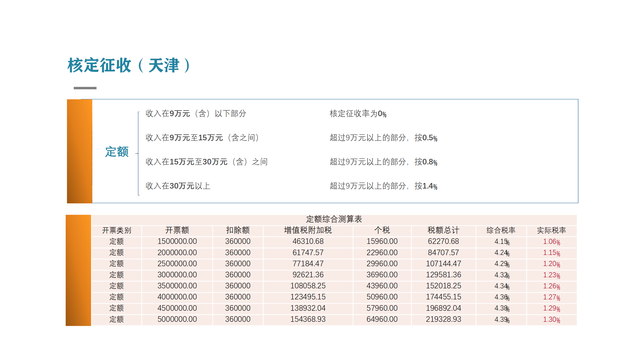Select the line 收入在15万元至30万元（含）之间
Viewport: 644px width, 362px height.
[206, 162]
